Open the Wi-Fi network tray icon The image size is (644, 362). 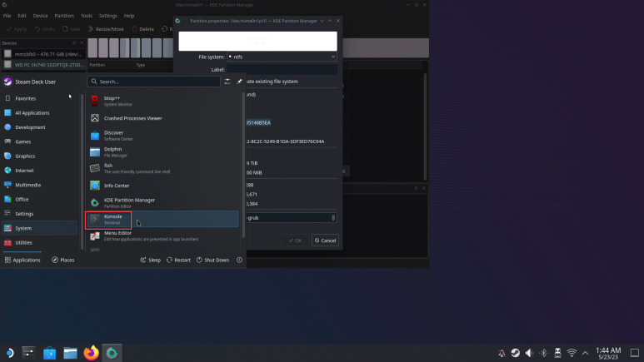572,353
